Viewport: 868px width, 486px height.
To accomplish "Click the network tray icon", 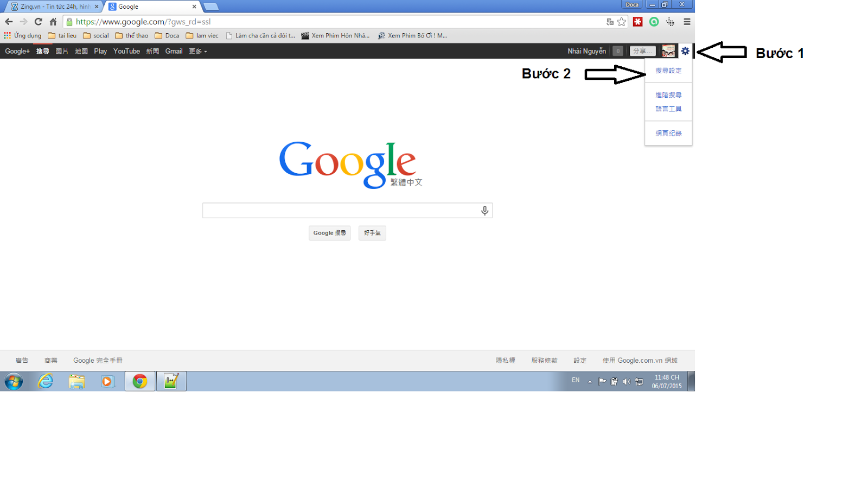I will point(639,382).
